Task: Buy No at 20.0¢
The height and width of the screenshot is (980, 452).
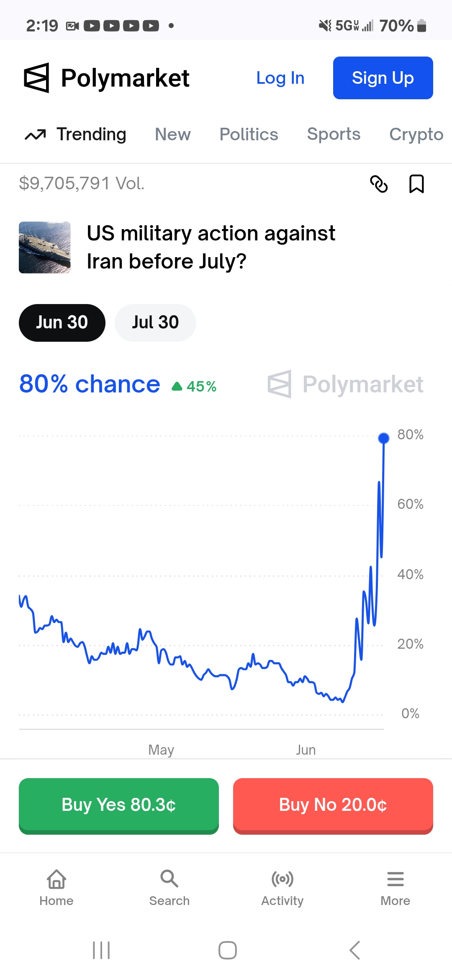Action: tap(333, 806)
